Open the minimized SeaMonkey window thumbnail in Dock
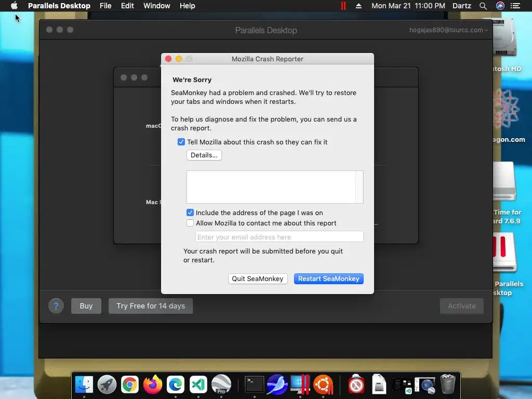Image resolution: width=532 pixels, height=399 pixels. tap(425, 386)
